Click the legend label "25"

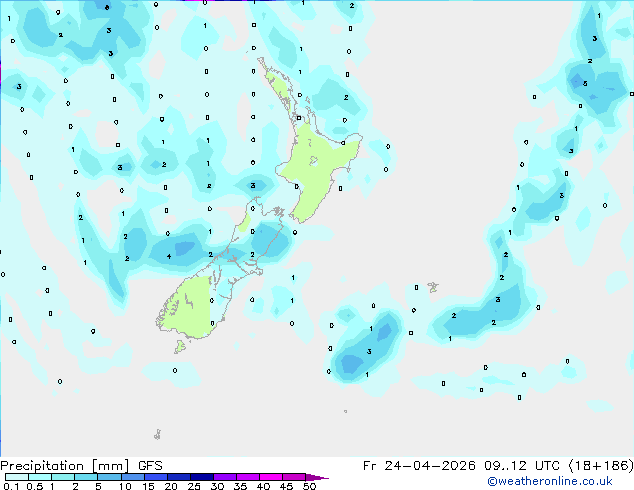194,486
